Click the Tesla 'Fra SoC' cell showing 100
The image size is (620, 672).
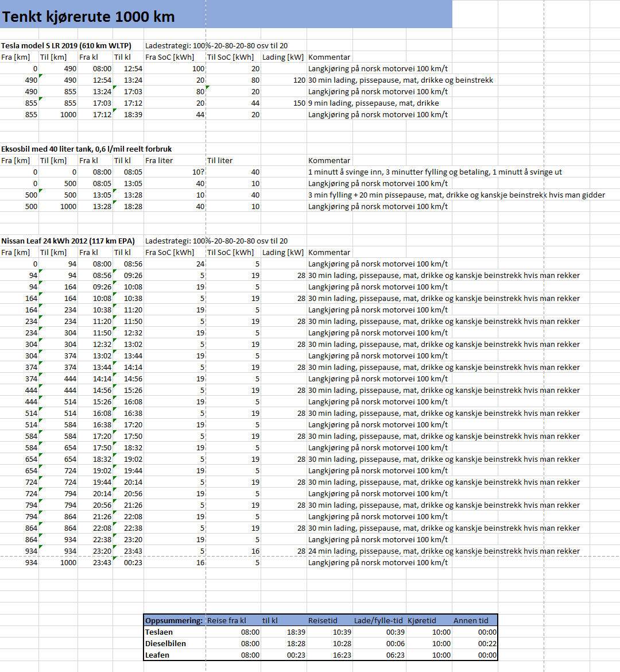(x=175, y=68)
